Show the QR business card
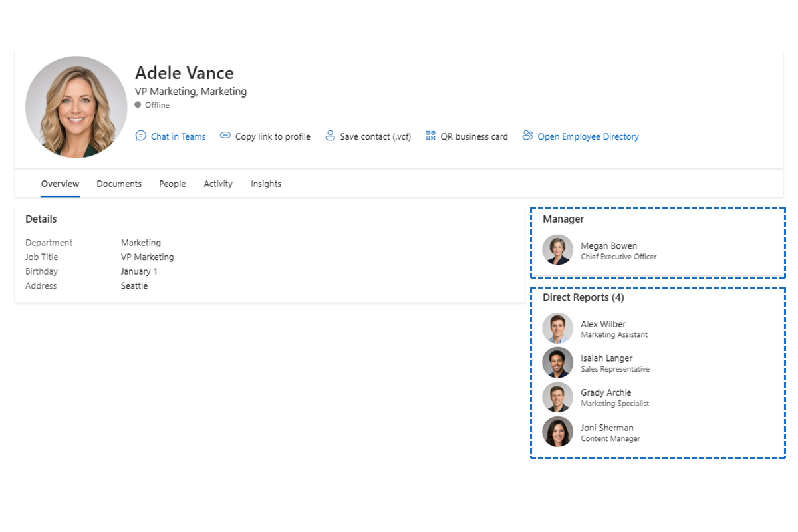The height and width of the screenshot is (532, 798). pyautogui.click(x=474, y=136)
